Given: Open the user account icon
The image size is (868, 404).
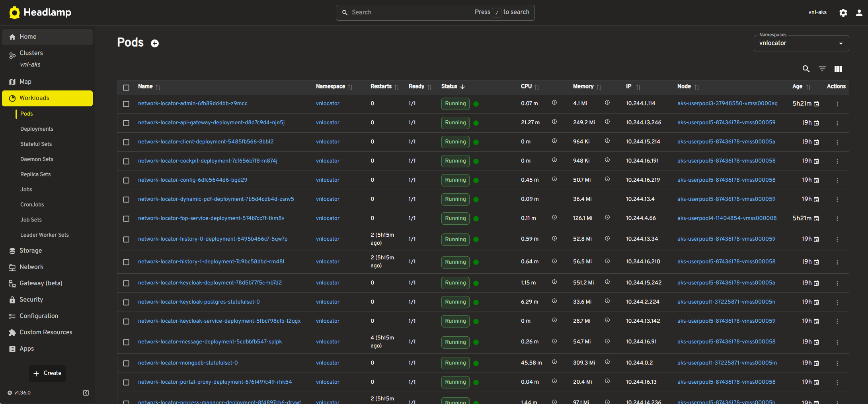Looking at the screenshot, I should [859, 13].
